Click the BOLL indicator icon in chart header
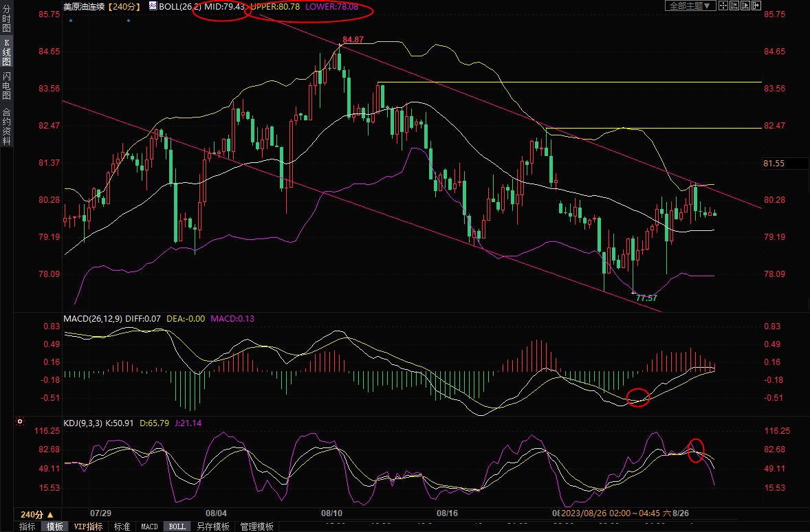 tap(153, 5)
